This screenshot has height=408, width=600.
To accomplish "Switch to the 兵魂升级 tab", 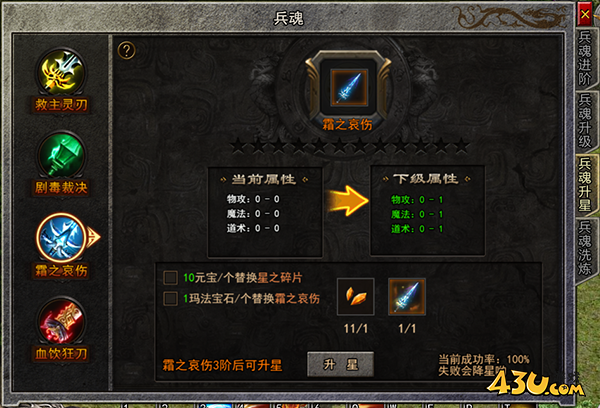I will pyautogui.click(x=585, y=121).
